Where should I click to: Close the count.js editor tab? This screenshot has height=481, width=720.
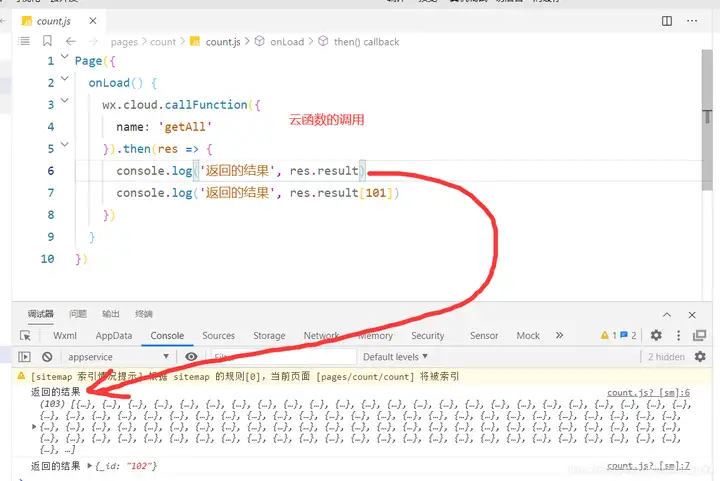pyautogui.click(x=93, y=21)
